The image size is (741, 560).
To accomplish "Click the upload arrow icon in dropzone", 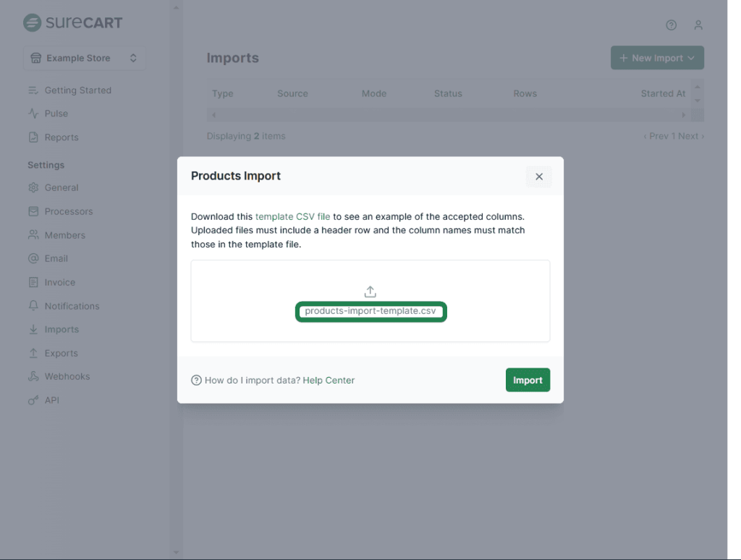I will 370,292.
